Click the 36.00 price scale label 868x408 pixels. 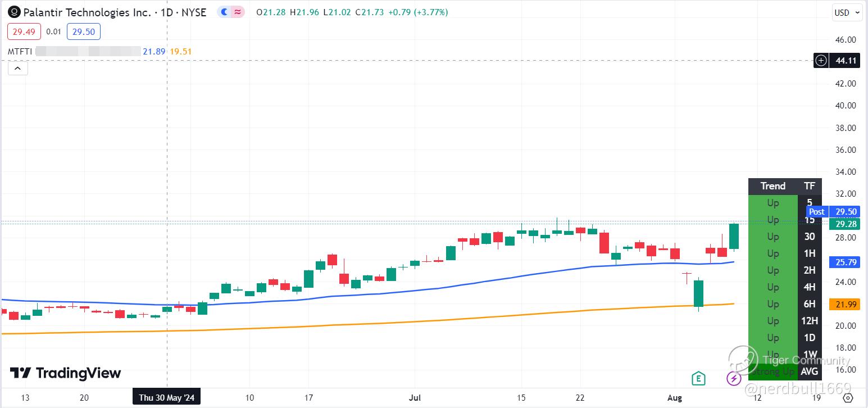845,150
